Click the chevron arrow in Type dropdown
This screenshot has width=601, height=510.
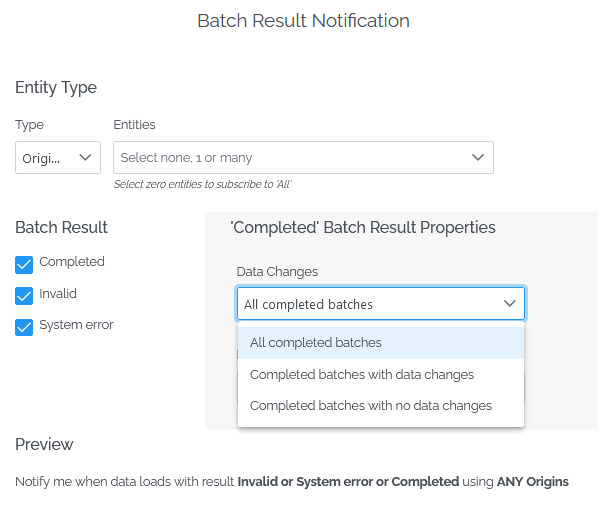[85, 157]
